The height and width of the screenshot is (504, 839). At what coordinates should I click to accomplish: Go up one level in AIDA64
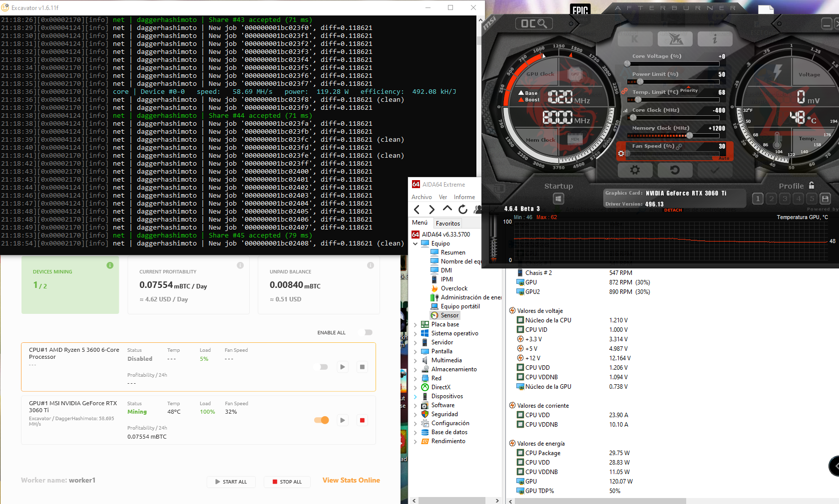447,209
